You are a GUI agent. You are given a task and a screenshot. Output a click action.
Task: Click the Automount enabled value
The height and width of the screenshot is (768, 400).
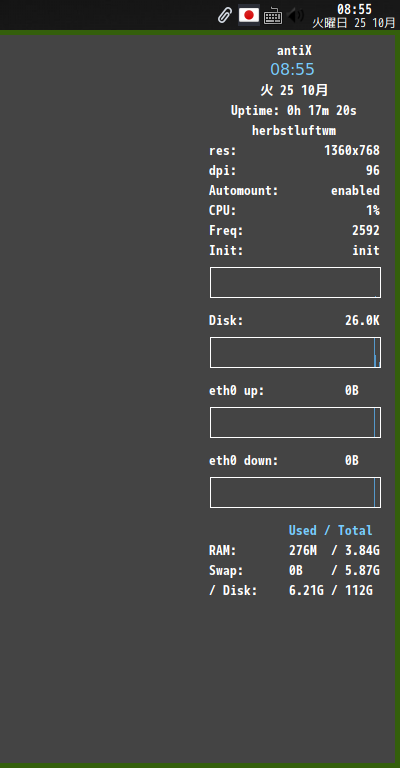[355, 191]
